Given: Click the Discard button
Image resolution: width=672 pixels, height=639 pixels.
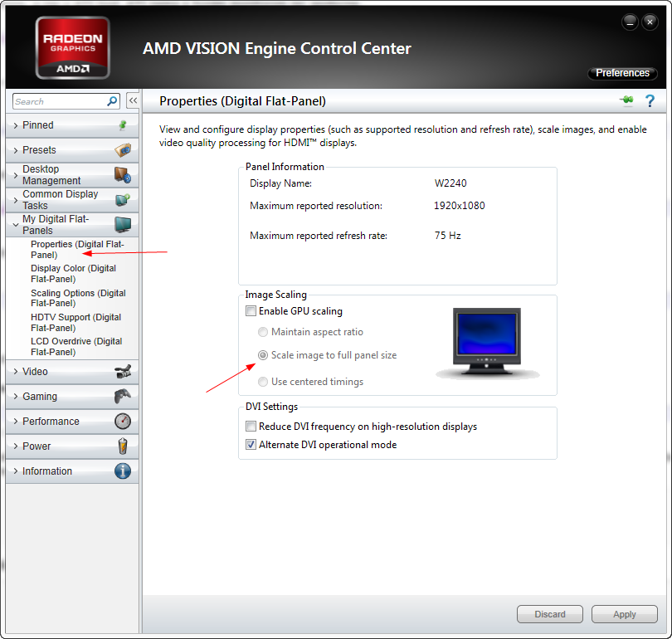Looking at the screenshot, I should click(550, 614).
